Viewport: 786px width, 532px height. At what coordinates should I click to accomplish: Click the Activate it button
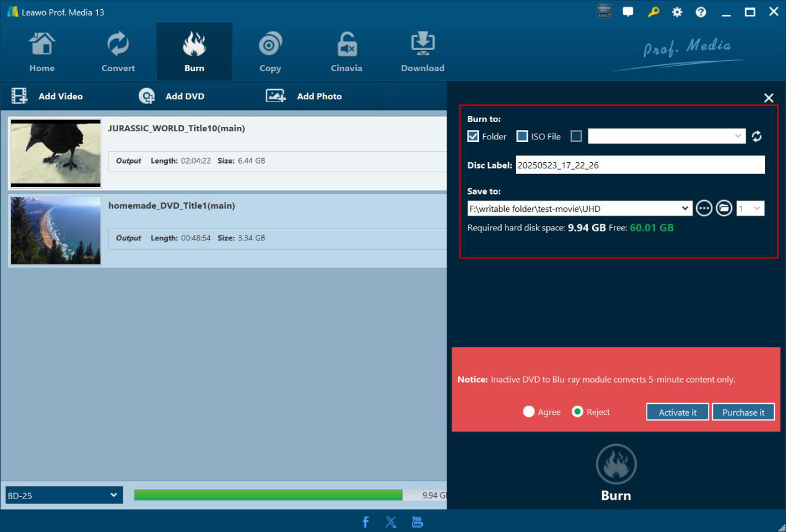(678, 412)
